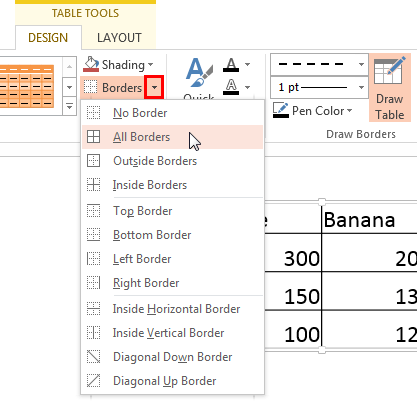Click the table cell containing 100
The image size is (417, 403).
(293, 329)
